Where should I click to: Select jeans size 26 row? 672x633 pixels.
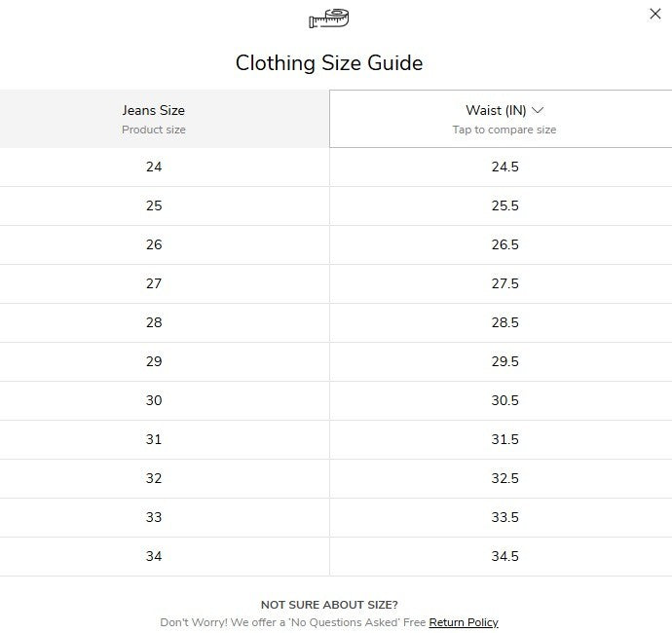click(x=154, y=244)
